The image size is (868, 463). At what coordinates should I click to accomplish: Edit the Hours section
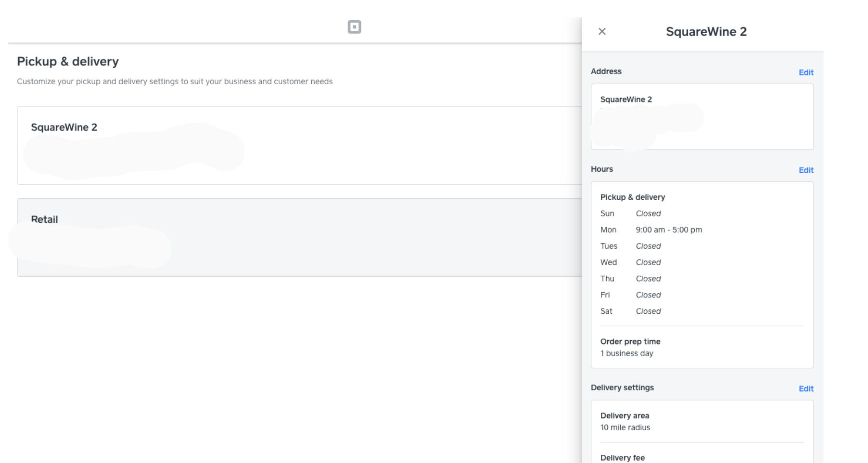[806, 170]
